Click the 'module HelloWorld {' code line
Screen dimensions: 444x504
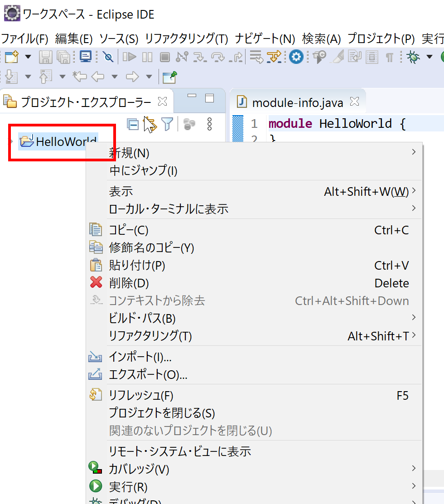(338, 124)
